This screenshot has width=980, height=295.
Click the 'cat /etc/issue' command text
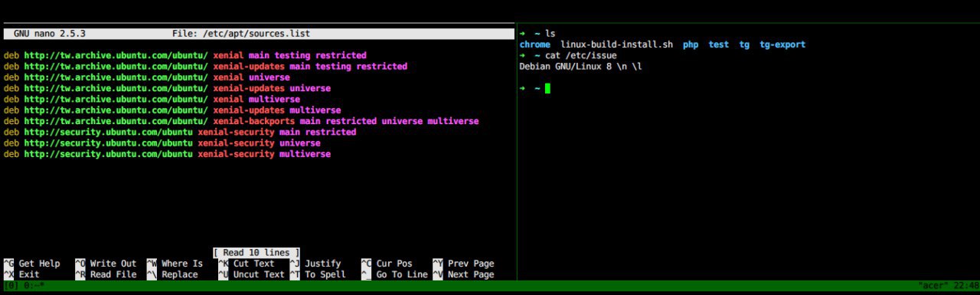580,56
